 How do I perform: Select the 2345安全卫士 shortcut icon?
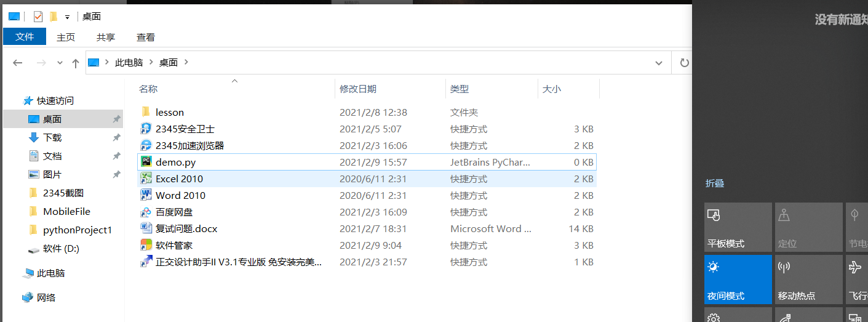click(146, 129)
